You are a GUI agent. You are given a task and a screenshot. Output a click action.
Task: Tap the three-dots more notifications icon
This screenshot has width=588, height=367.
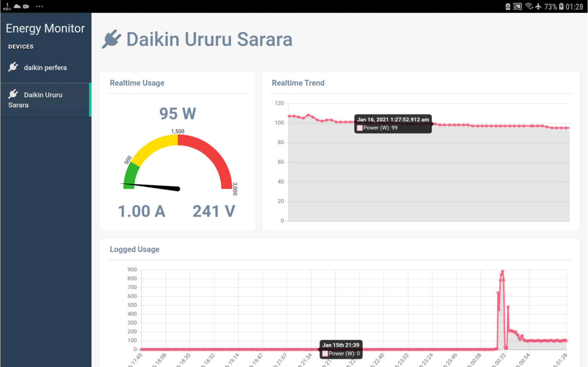point(39,6)
